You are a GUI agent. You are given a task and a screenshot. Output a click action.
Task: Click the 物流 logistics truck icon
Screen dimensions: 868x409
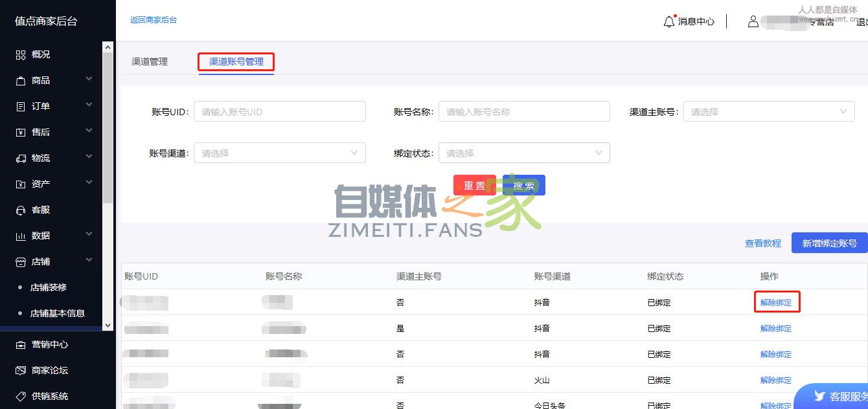click(21, 159)
